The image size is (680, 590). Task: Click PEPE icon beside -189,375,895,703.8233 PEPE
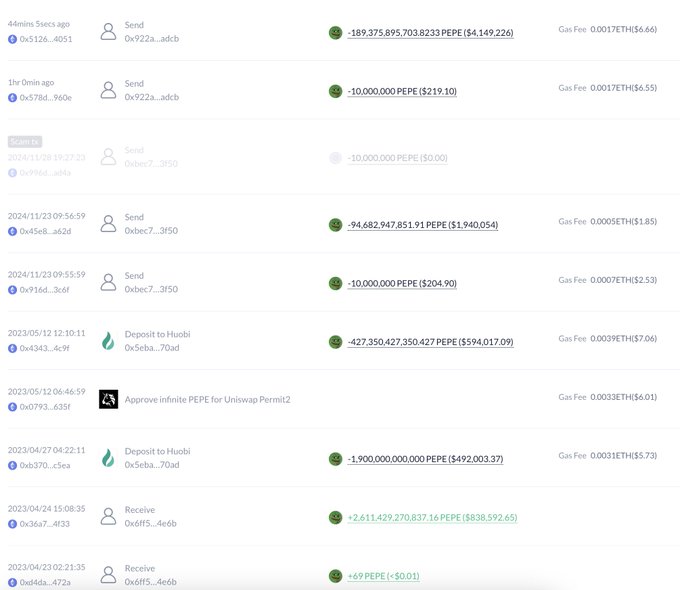(x=335, y=33)
